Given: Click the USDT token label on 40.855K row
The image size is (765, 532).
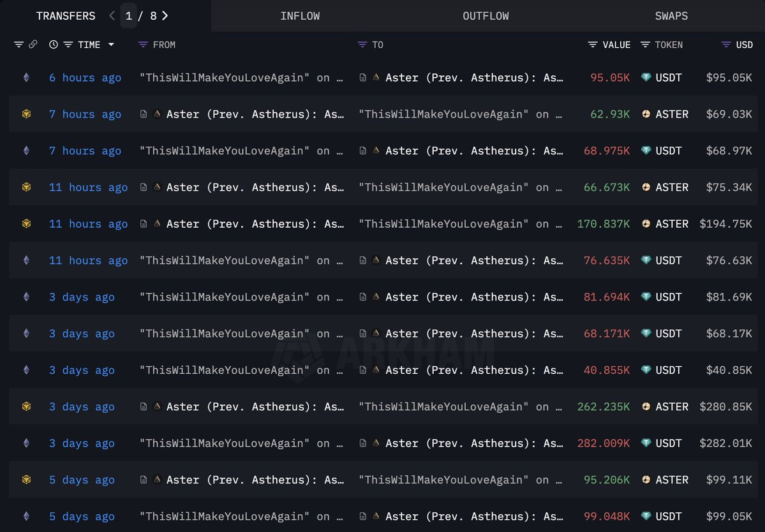Looking at the screenshot, I should click(669, 370).
